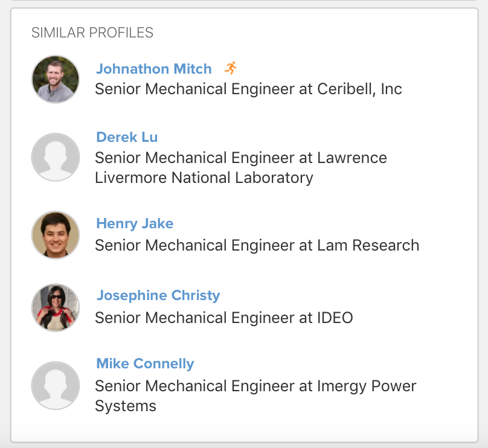Click the orange running figure icon

coord(231,68)
